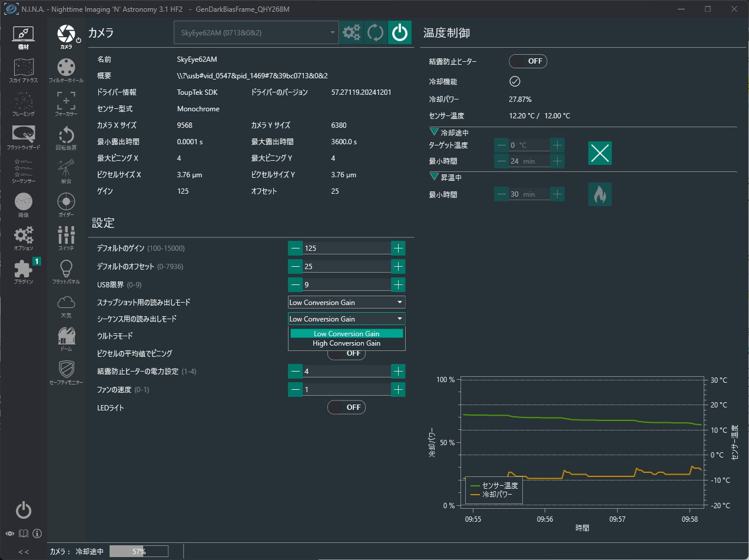Toggle 結露防止ヒーター dew heater switch
The image size is (749, 560).
tap(528, 61)
